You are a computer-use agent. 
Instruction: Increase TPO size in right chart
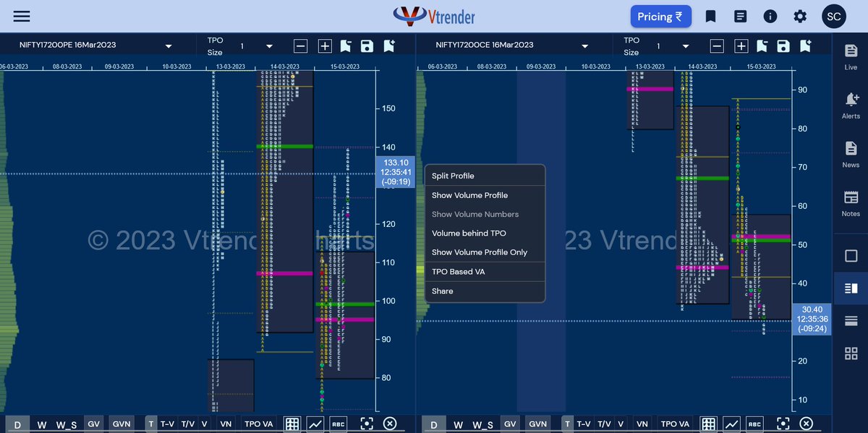[741, 46]
